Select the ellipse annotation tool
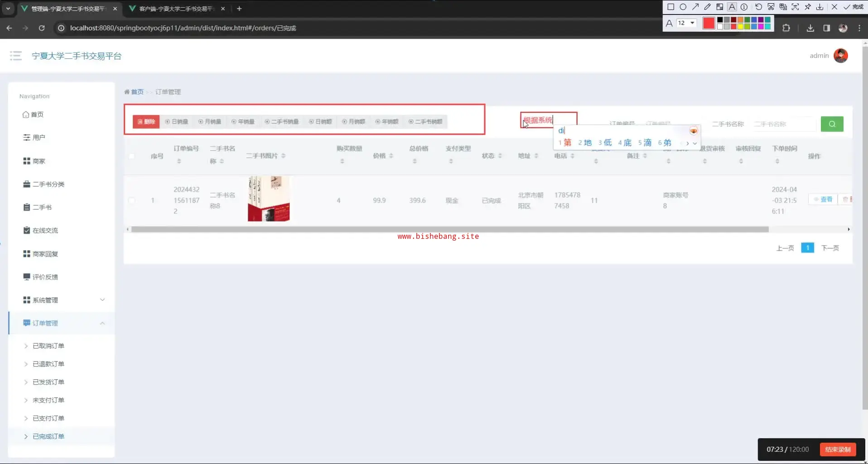Viewport: 868px width, 464px height. pyautogui.click(x=683, y=7)
